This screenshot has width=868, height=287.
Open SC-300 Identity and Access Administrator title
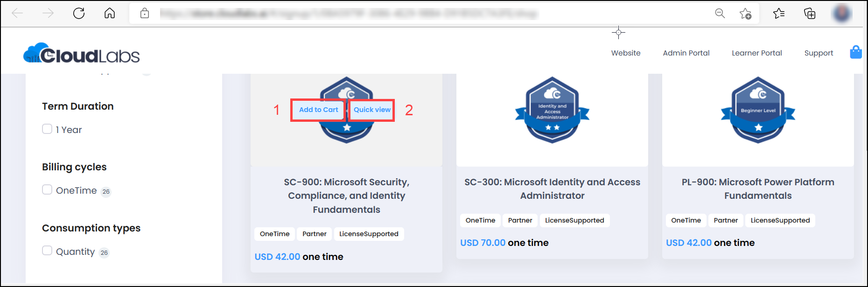tap(553, 189)
